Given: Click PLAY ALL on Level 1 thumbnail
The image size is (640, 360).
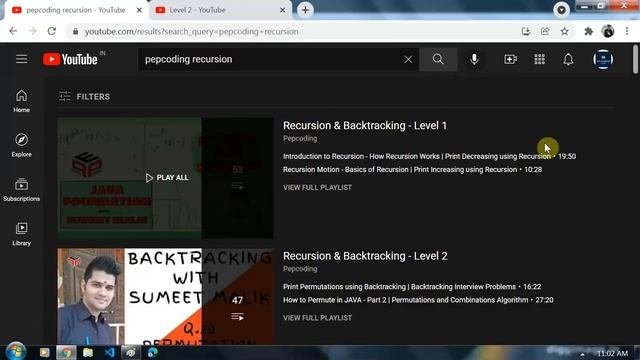Looking at the screenshot, I should pos(167,178).
